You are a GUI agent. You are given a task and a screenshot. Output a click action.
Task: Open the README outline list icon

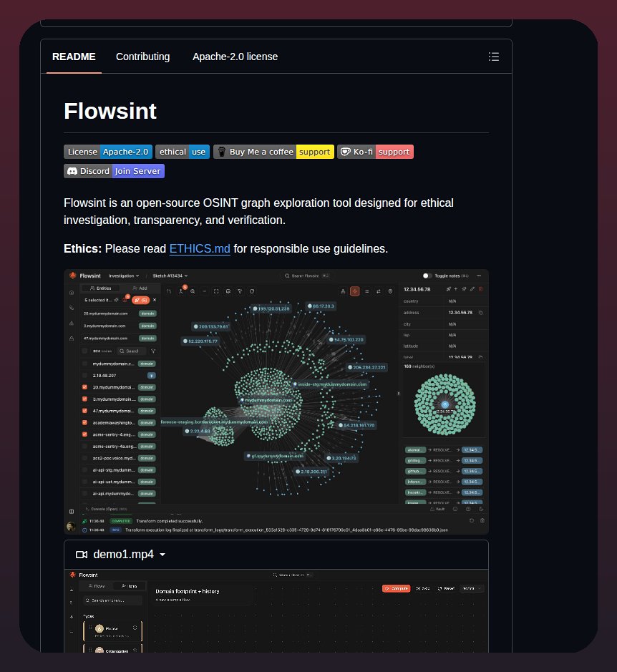(x=493, y=57)
